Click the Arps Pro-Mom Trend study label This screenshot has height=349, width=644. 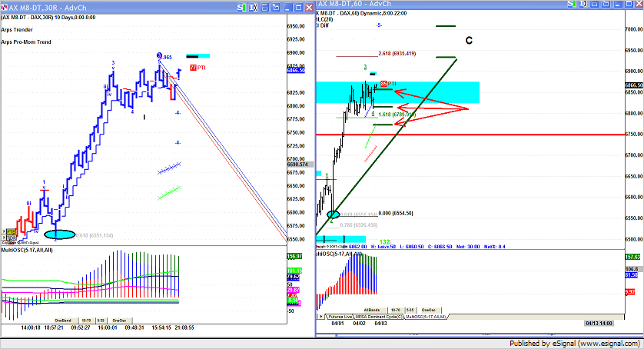tap(26, 42)
